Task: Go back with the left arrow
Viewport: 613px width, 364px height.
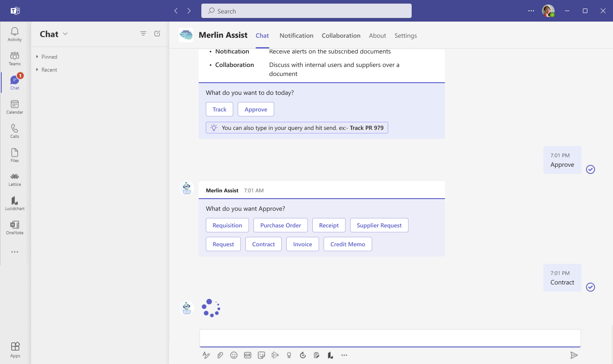Action: [x=176, y=11]
